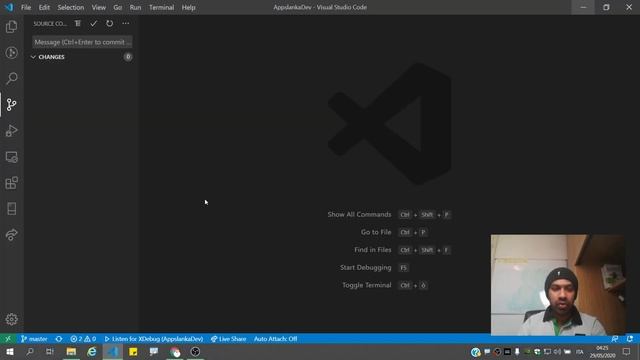Screen dimensions: 640x360
Task: Open the source control more actions menu
Action: click(x=126, y=23)
